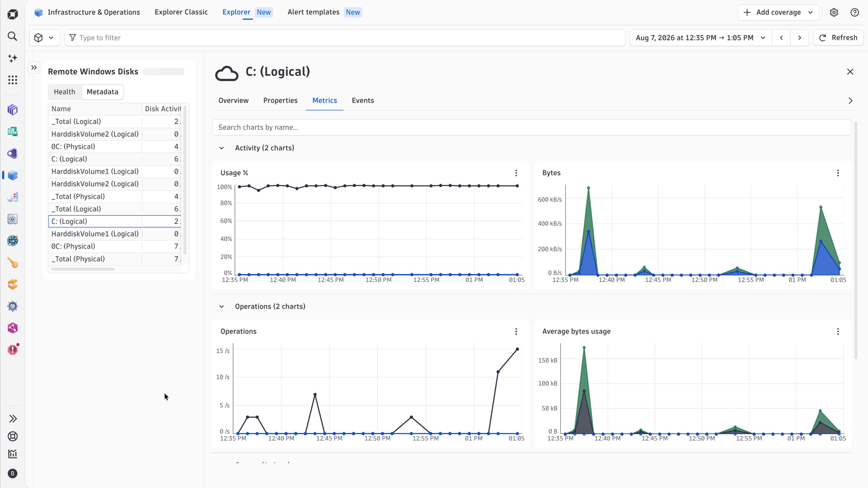
Task: Click the Search charts by name field
Action: [x=532, y=127]
